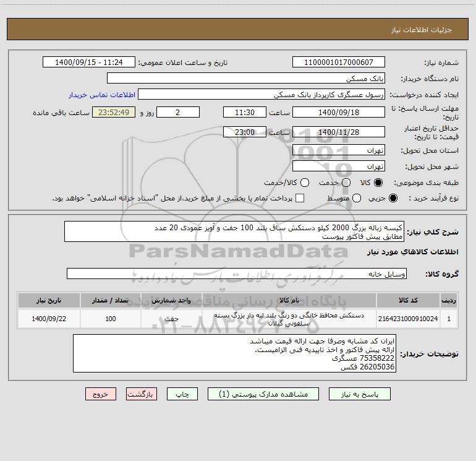Select the کالا/خدمت radio button
Screen dimensions: 476x461
pyautogui.click(x=305, y=183)
